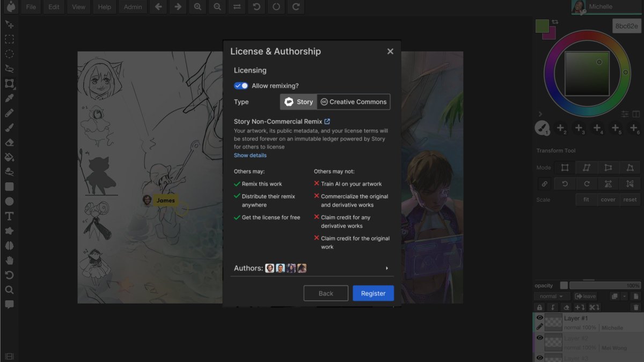Viewport: 644px width, 362px height.
Task: Expand the chevron below the color wheel
Action: 540,114
